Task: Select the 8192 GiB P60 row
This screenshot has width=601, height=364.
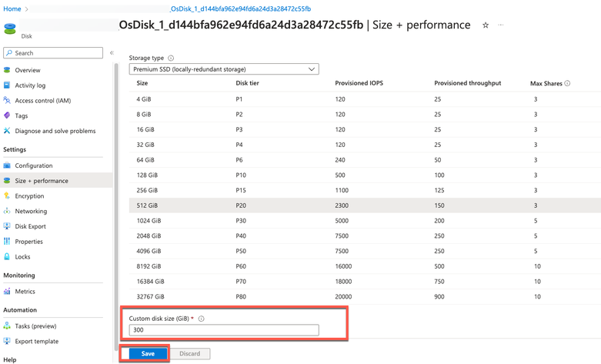Action: 365,266
